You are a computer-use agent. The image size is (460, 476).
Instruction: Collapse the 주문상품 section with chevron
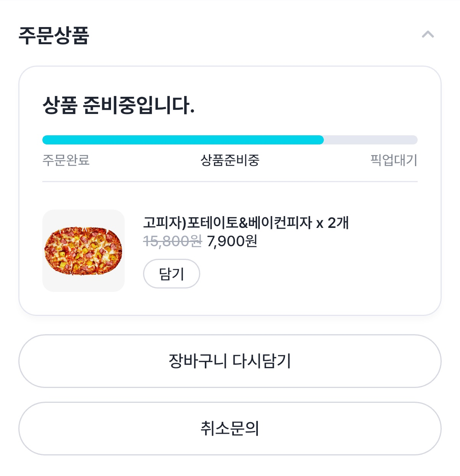click(428, 35)
